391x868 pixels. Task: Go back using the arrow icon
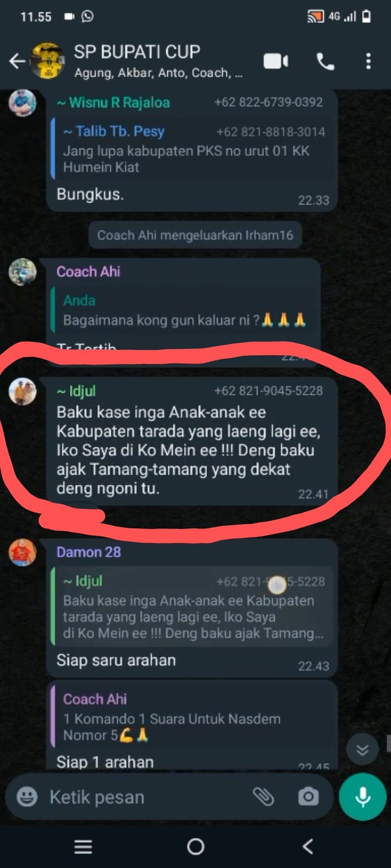click(17, 61)
